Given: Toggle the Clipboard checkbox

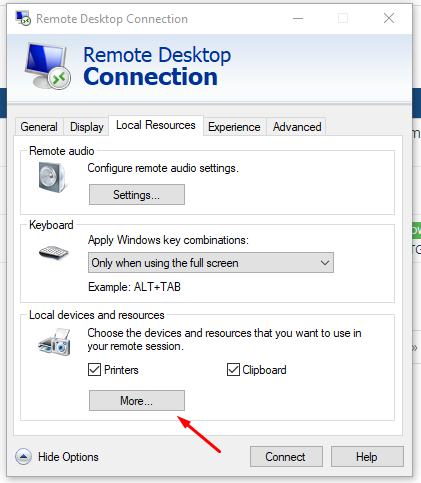Looking at the screenshot, I should (233, 370).
